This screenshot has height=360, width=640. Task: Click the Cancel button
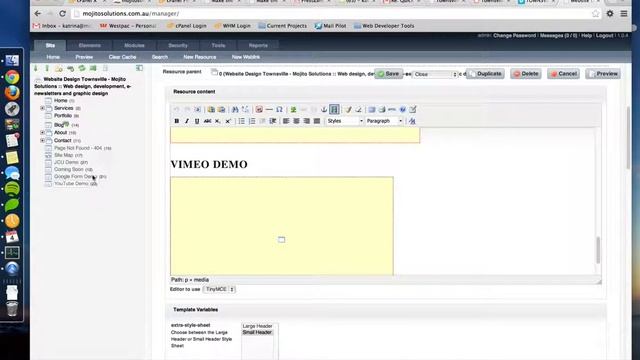(x=564, y=74)
